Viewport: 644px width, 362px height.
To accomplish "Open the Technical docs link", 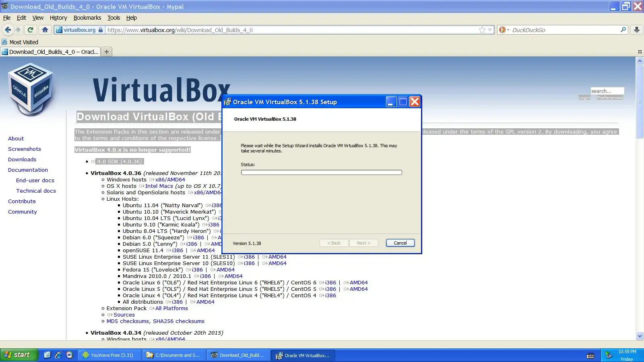I will (36, 191).
